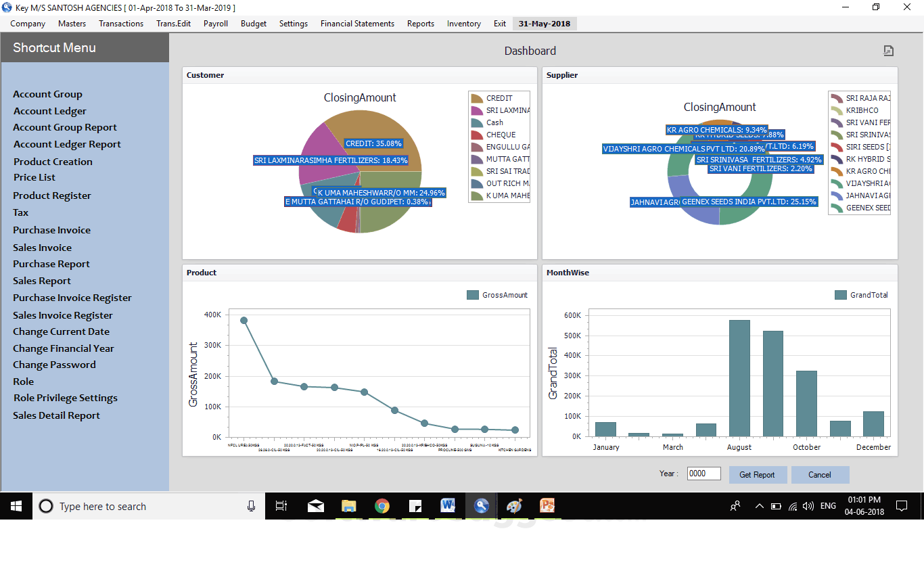Click the battery status icon
The height and width of the screenshot is (575, 924).
[x=776, y=506]
